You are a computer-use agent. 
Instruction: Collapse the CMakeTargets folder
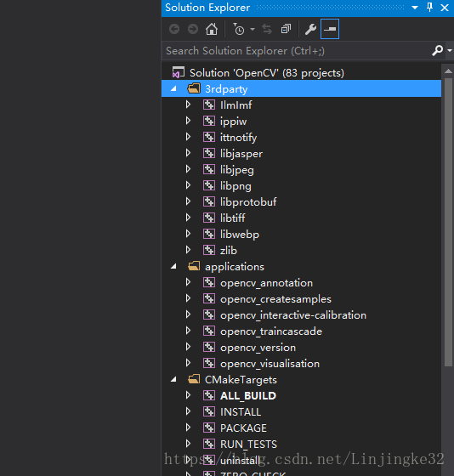pos(173,379)
